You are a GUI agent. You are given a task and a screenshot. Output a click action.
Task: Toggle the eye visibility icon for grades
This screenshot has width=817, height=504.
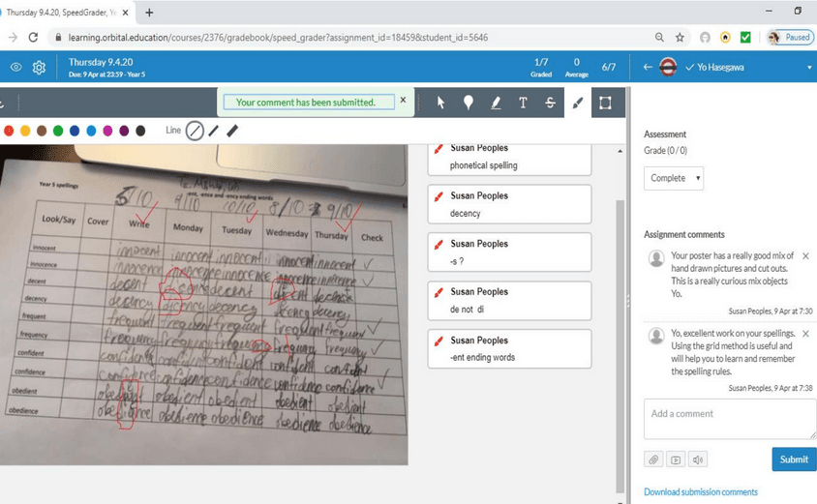coord(15,68)
